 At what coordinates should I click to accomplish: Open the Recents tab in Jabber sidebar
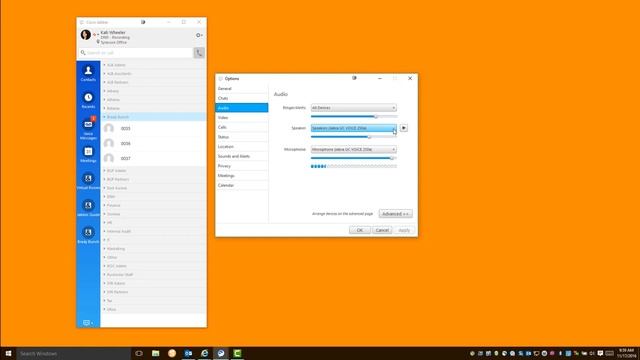88,100
